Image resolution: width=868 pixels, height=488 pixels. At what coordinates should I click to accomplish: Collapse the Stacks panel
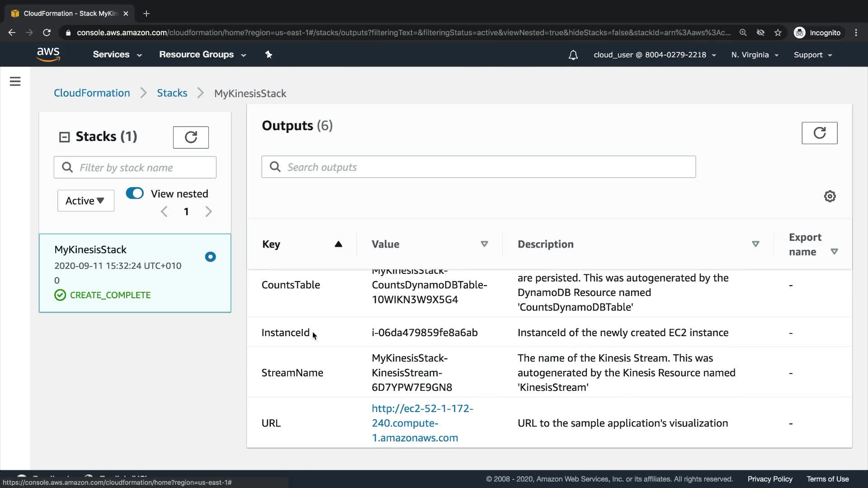click(64, 137)
